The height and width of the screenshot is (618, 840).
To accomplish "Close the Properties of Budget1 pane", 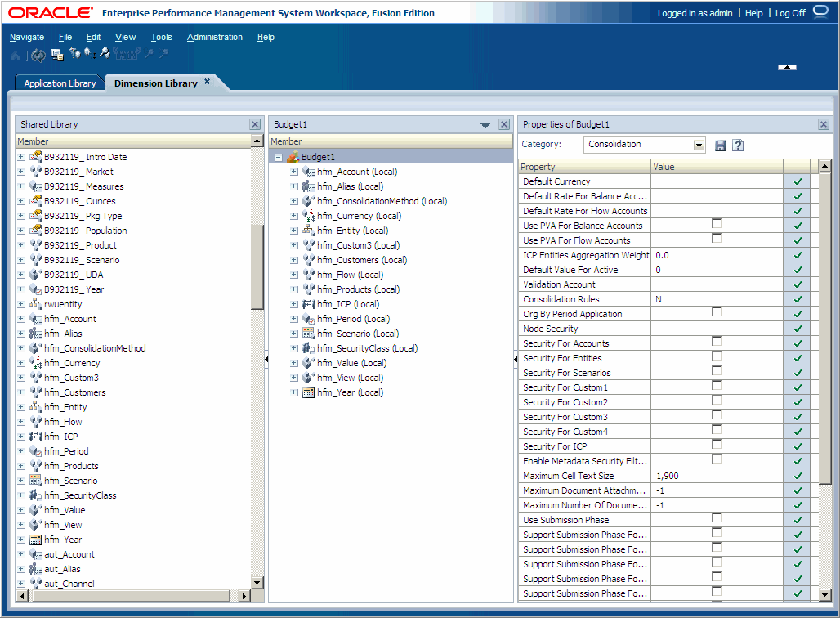I will (824, 124).
